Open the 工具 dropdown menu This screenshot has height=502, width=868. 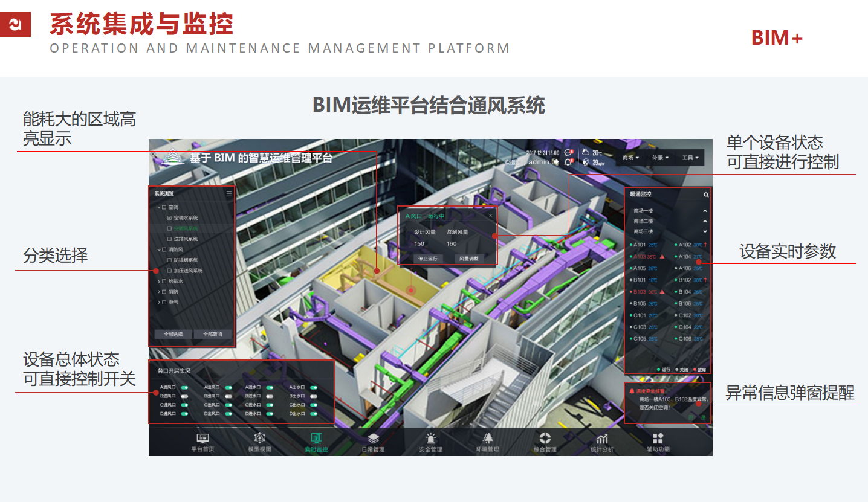point(690,158)
